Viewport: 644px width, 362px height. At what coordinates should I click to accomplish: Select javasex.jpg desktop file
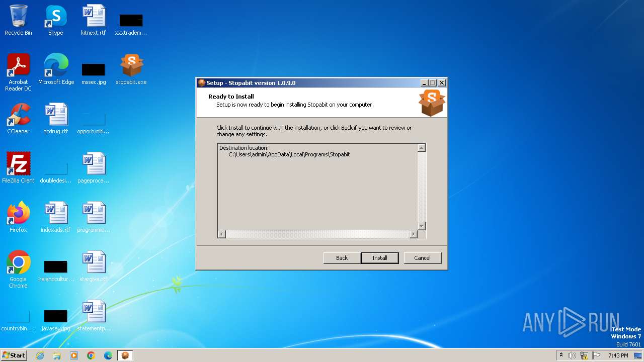pos(56,320)
